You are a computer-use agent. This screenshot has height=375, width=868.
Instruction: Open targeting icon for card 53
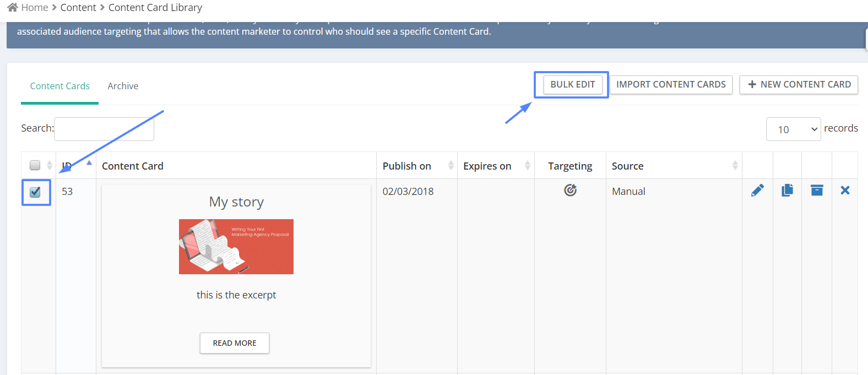570,190
